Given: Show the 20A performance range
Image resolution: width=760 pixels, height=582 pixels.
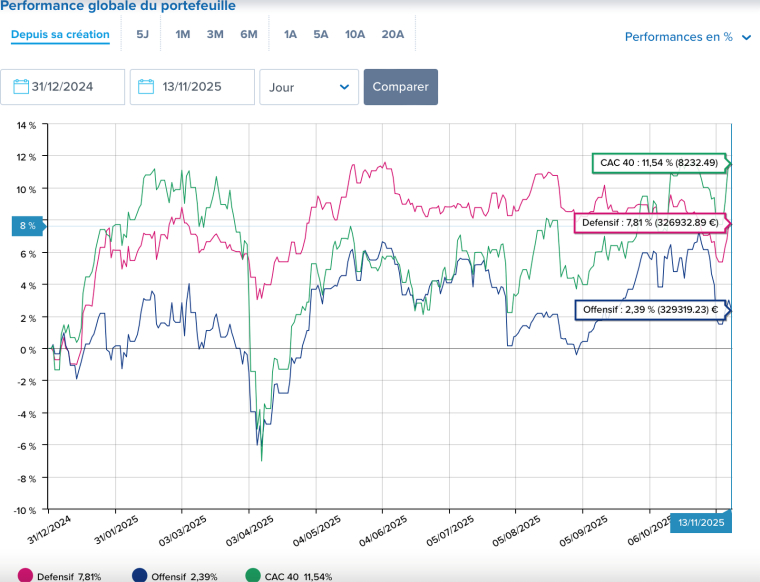Looking at the screenshot, I should (392, 34).
